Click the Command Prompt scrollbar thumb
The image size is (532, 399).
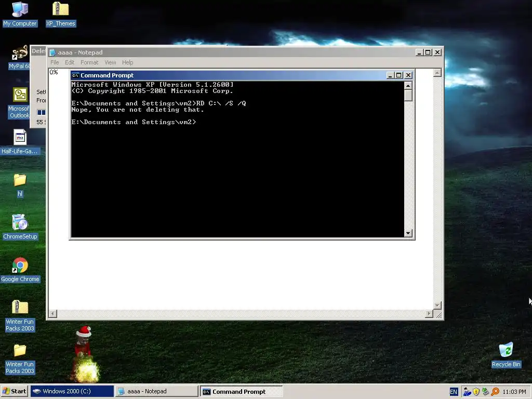tap(408, 95)
